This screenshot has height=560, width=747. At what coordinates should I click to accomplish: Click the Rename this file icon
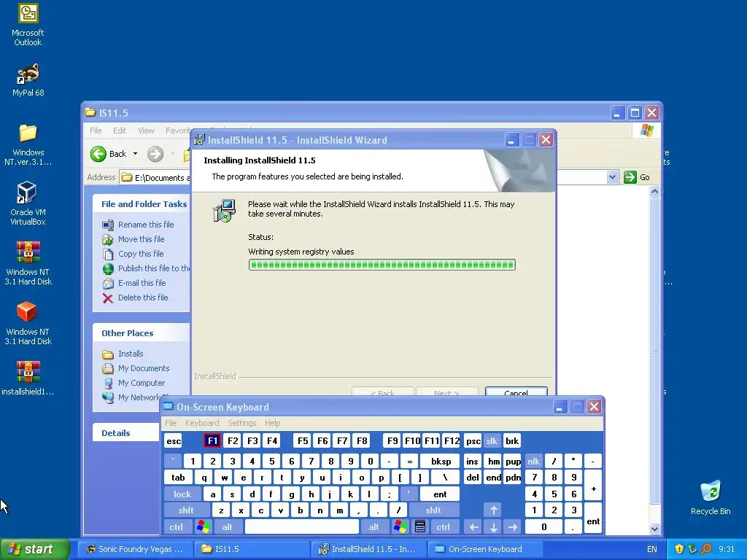pos(108,225)
